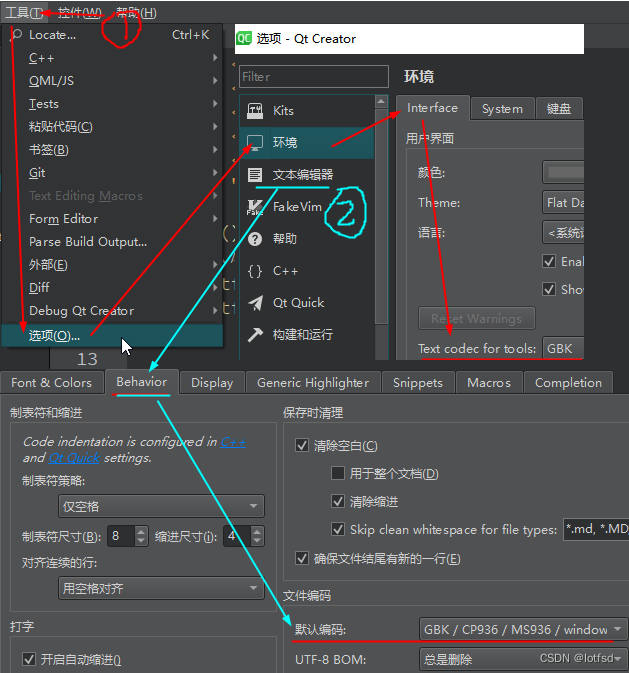Viewport: 629px width, 673px height.
Task: Toggle the 清除空白(C) checkbox
Action: [302, 446]
